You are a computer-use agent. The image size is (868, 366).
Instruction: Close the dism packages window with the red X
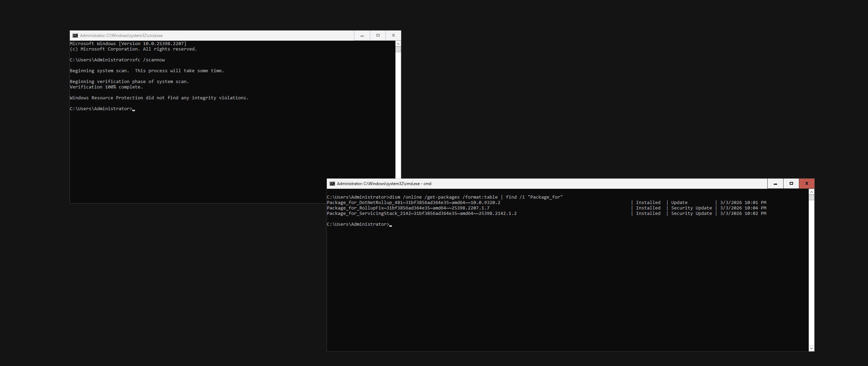pyautogui.click(x=807, y=184)
